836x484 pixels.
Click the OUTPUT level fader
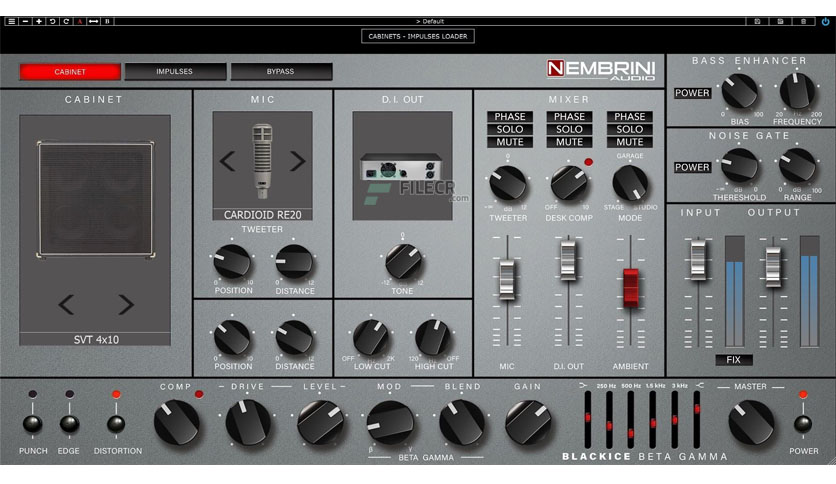coord(773,267)
